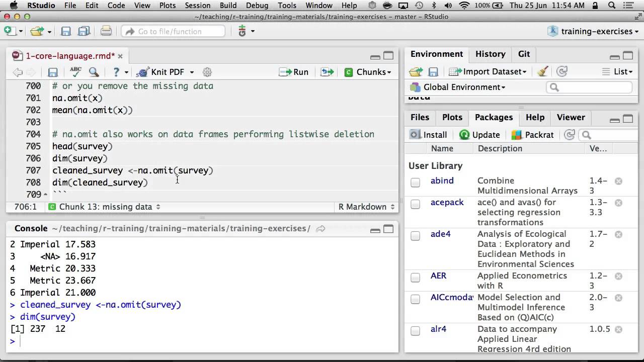Viewport: 644px width, 362px height.
Task: Remove the acepack package
Action: pos(618,203)
